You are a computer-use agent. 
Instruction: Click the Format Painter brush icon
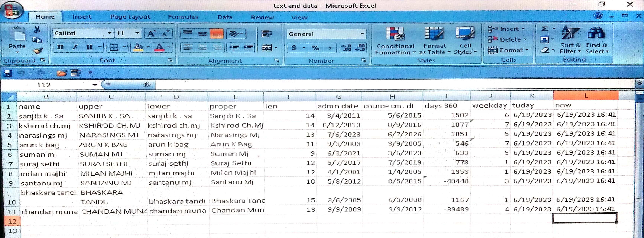click(x=38, y=51)
